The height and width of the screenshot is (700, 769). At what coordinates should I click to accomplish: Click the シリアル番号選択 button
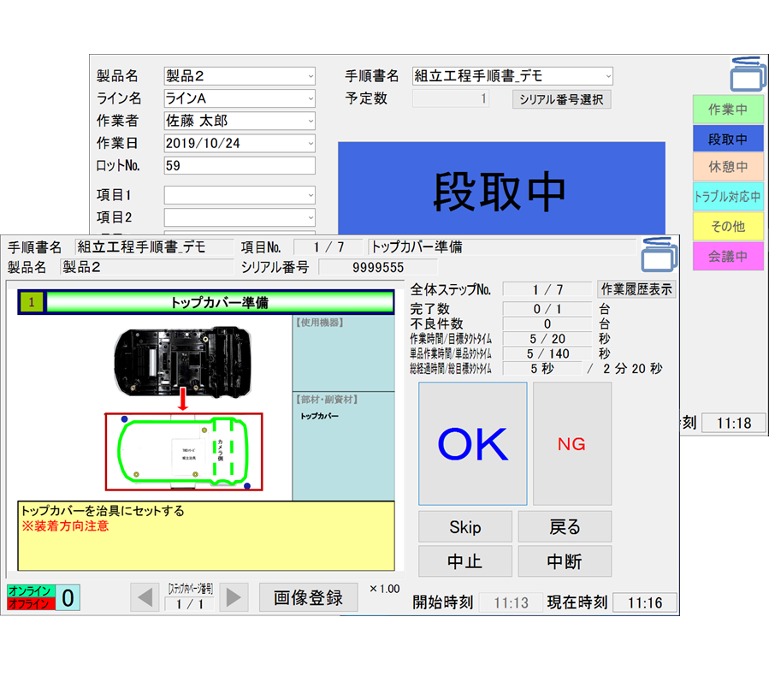click(561, 99)
